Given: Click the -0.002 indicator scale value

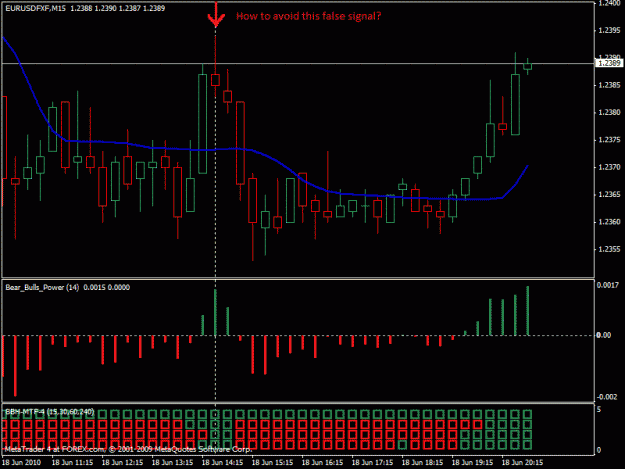Looking at the screenshot, I should pyautogui.click(x=607, y=397).
